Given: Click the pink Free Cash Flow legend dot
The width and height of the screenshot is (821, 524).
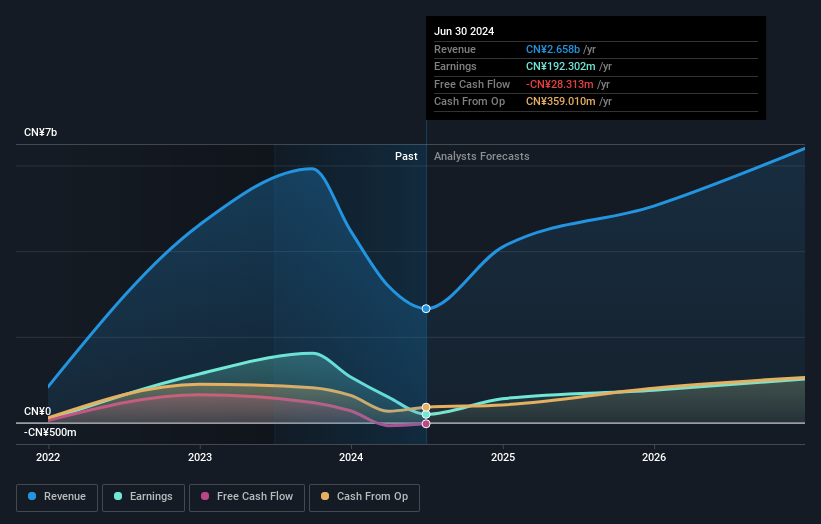Looking at the screenshot, I should point(205,496).
